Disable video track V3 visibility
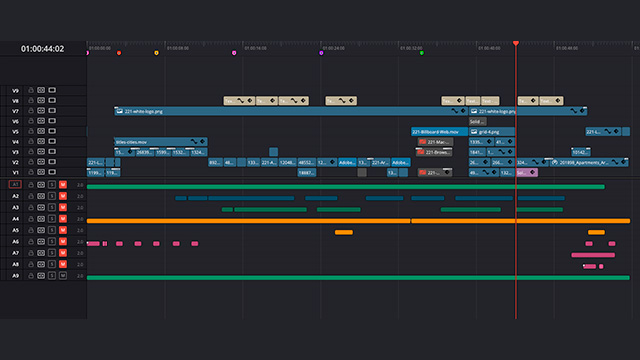 [x=52, y=151]
